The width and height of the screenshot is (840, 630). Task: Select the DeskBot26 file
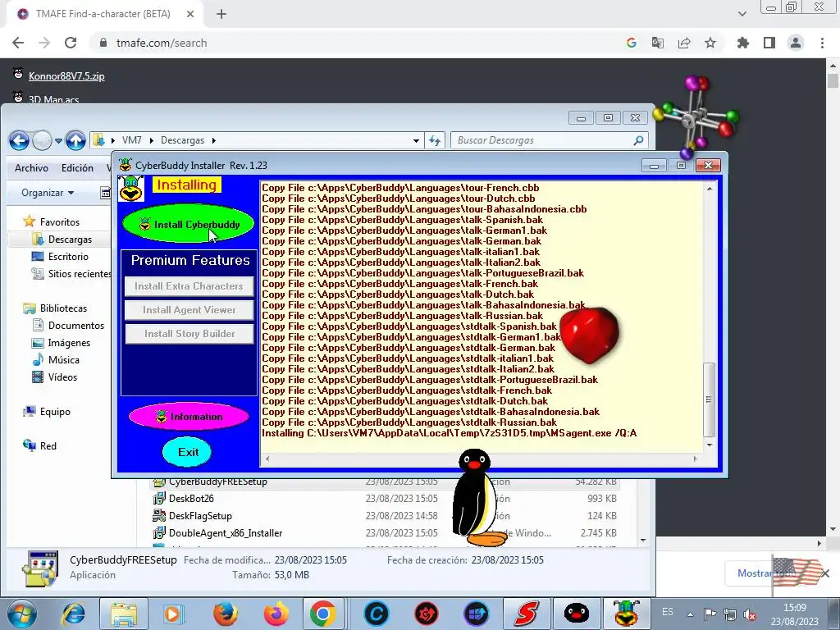coord(191,499)
